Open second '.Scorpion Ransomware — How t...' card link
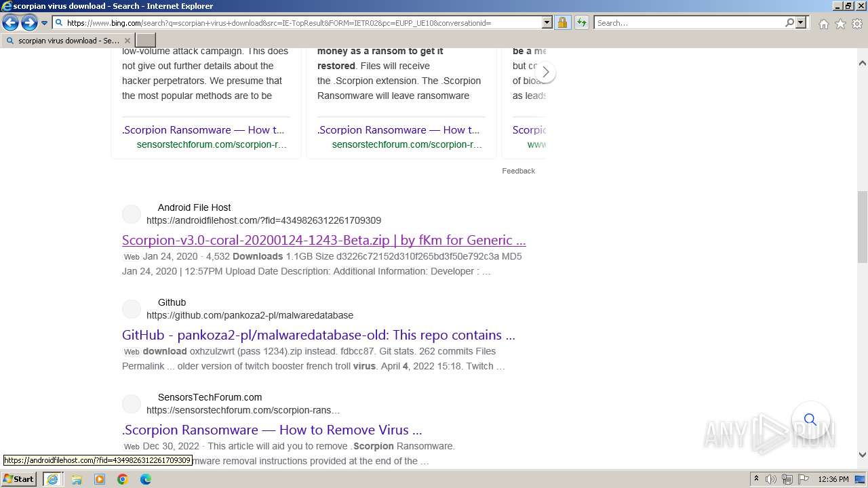Viewport: 868px width, 488px height. (398, 129)
